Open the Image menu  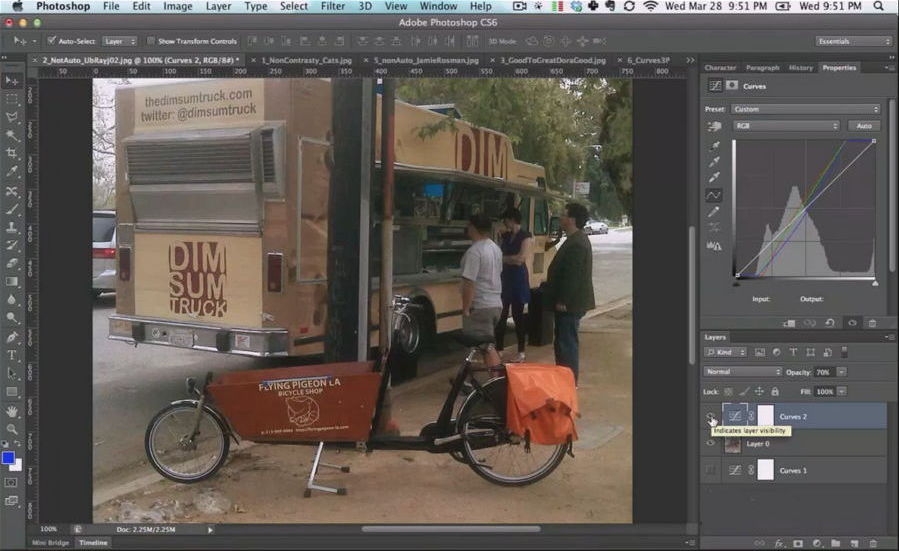[x=178, y=6]
